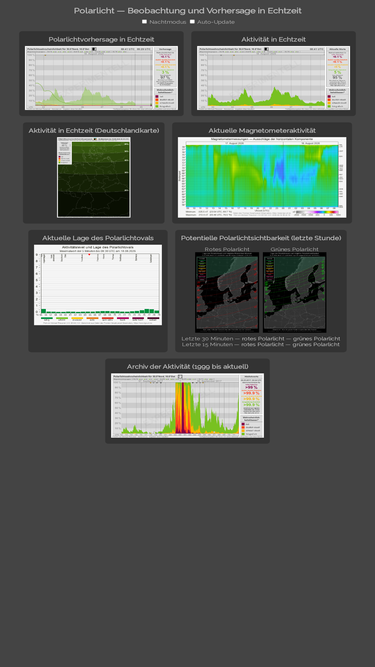This screenshot has width=375, height=667.
Task: Open the Grünes Polarlicht visibility map
Action: [x=295, y=293]
